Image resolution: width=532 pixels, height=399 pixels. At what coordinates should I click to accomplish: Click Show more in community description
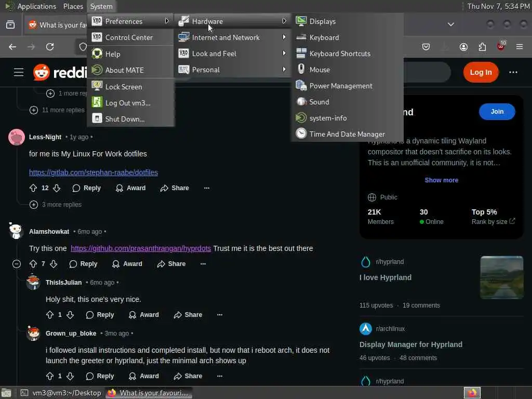pyautogui.click(x=441, y=180)
